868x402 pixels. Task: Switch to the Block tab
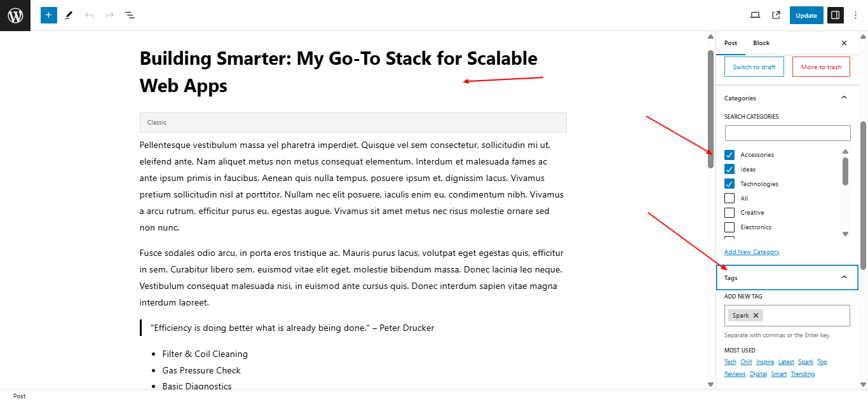[x=761, y=43]
